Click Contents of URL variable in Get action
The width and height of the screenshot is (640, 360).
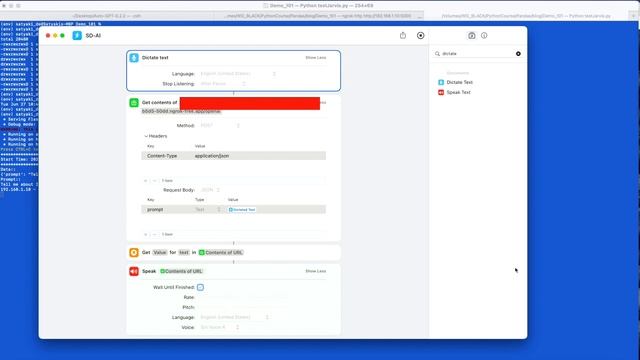221,252
